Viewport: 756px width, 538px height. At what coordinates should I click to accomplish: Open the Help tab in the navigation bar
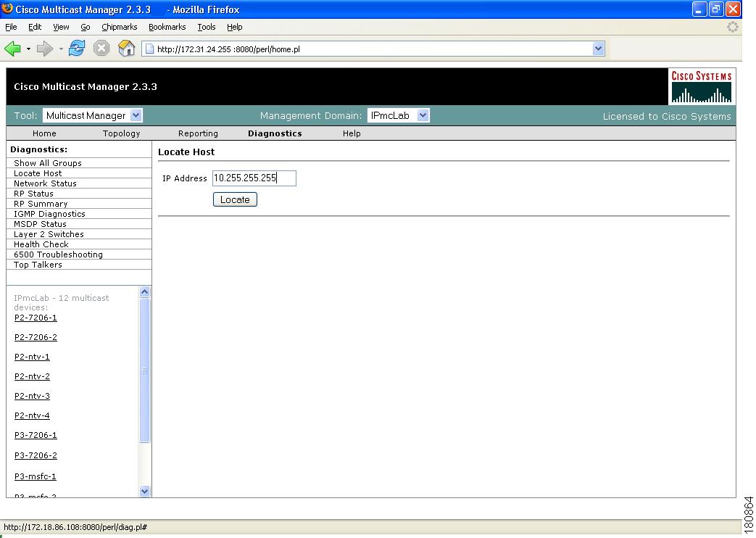pyautogui.click(x=352, y=133)
